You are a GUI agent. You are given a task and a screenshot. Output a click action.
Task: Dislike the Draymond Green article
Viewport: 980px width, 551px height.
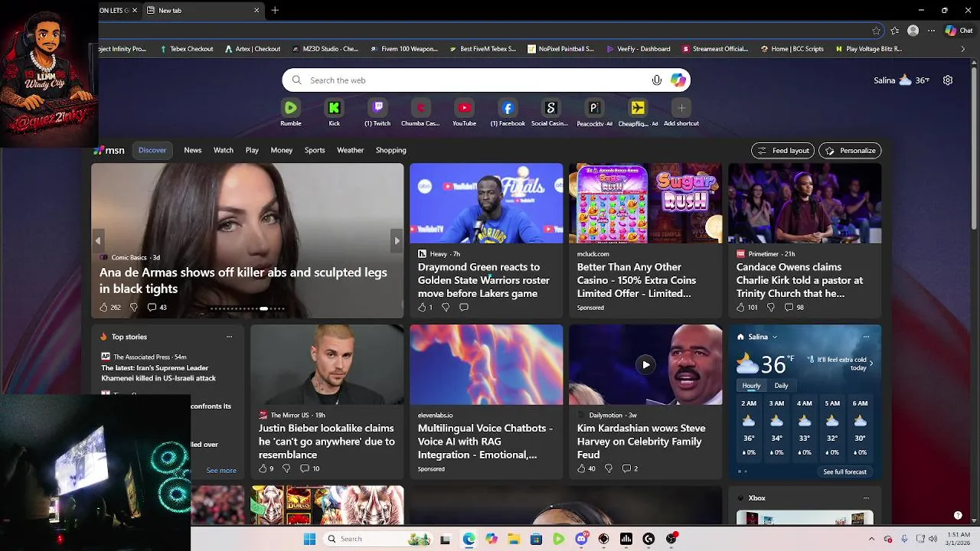click(446, 307)
